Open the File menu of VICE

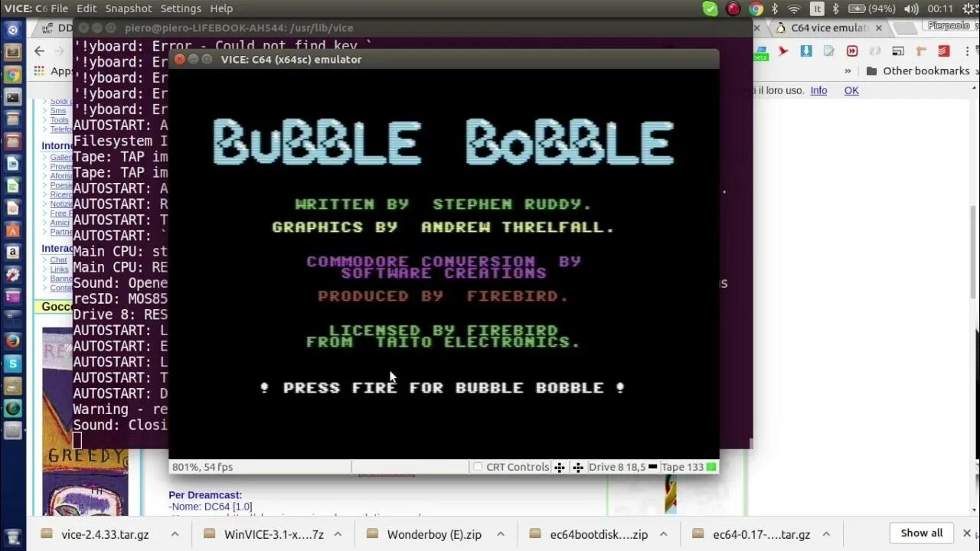pyautogui.click(x=59, y=8)
